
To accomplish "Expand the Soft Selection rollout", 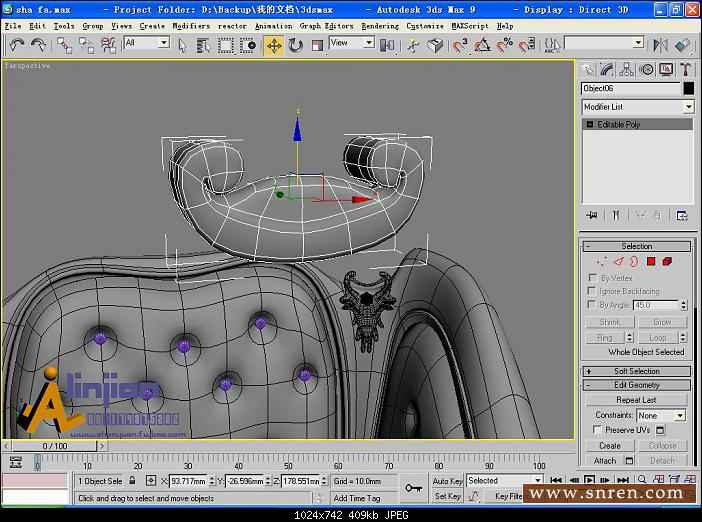I will tap(637, 371).
